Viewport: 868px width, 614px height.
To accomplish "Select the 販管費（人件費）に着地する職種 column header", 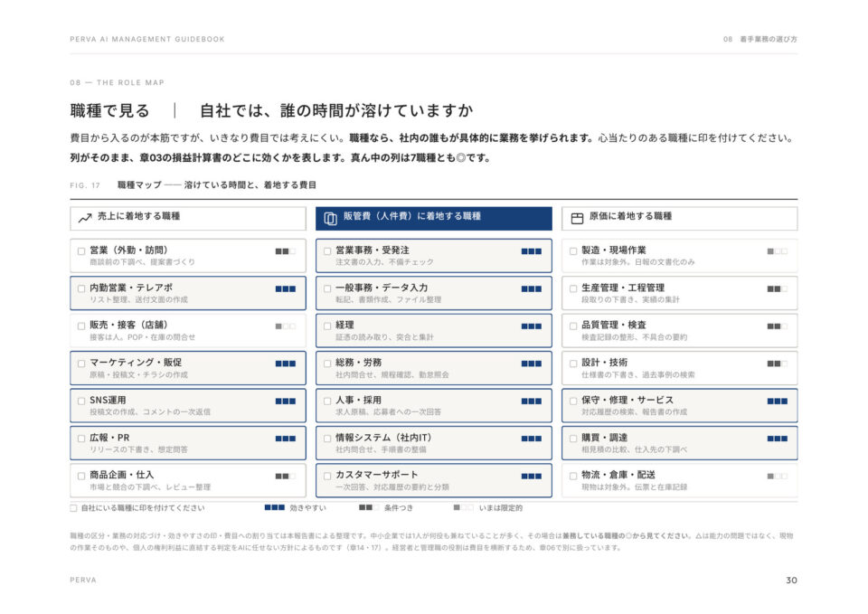I will (x=434, y=218).
